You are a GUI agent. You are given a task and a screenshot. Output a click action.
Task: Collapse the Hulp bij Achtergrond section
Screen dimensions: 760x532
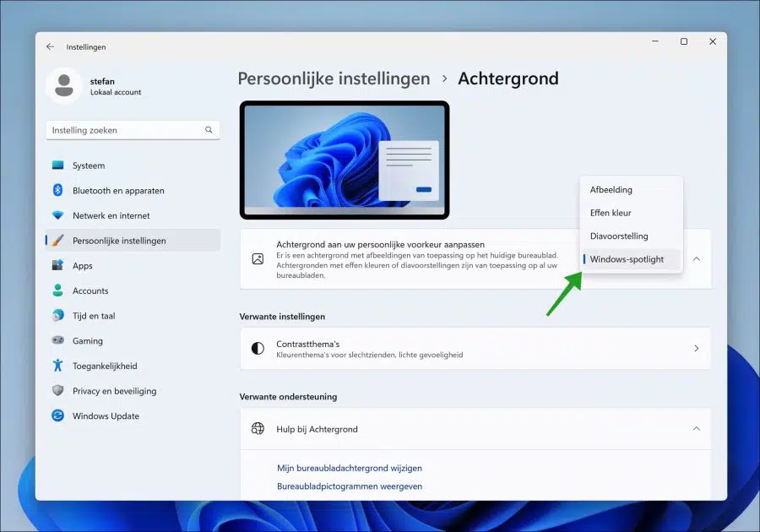(697, 429)
